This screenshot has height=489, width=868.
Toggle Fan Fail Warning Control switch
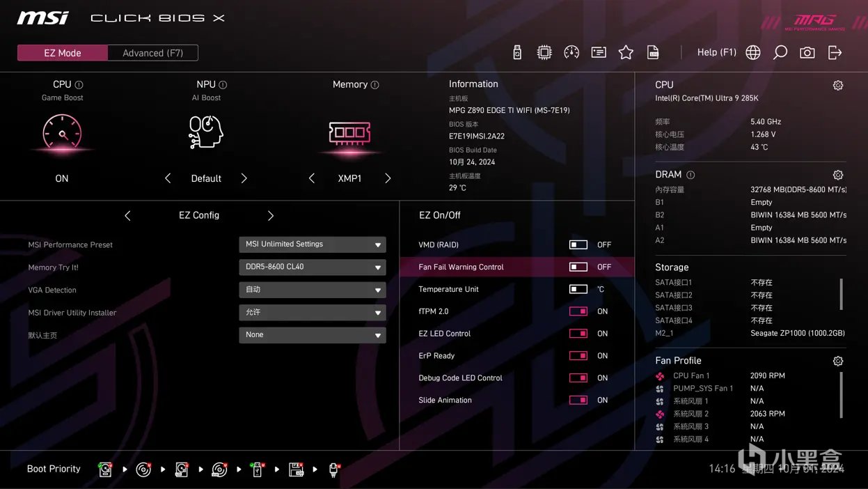click(578, 267)
